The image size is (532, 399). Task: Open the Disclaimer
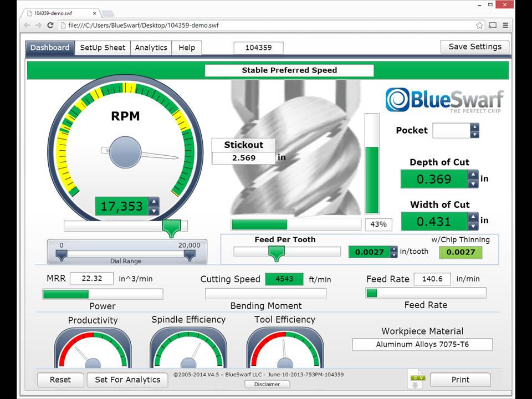[x=267, y=384]
